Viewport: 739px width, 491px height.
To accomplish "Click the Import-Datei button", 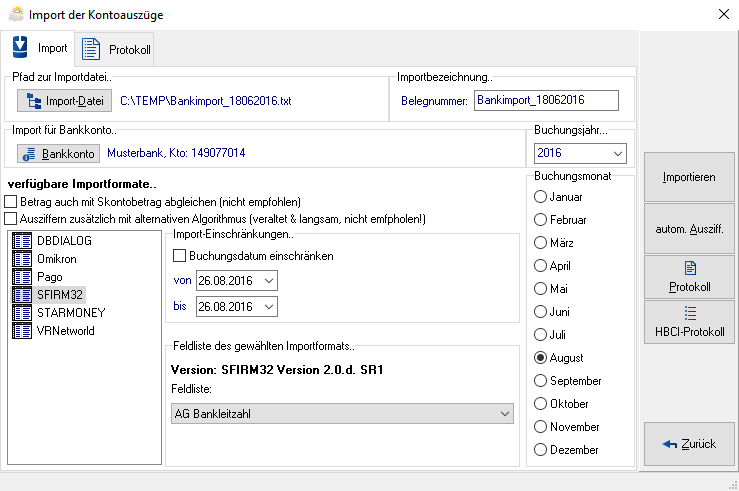I will pyautogui.click(x=65, y=101).
